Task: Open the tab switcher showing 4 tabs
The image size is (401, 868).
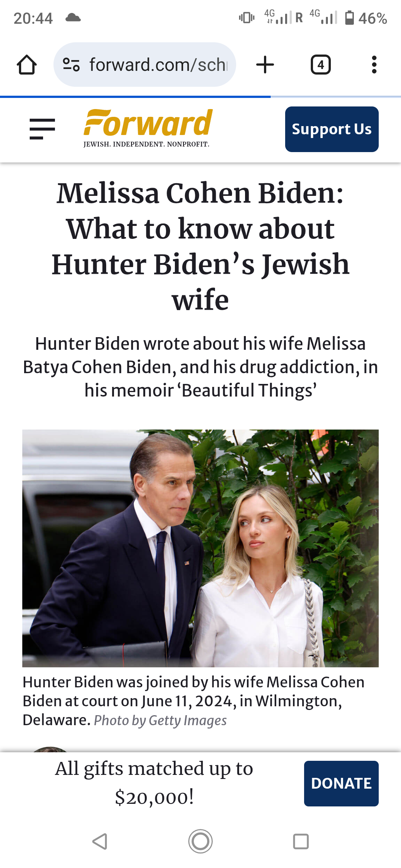Action: tap(320, 65)
